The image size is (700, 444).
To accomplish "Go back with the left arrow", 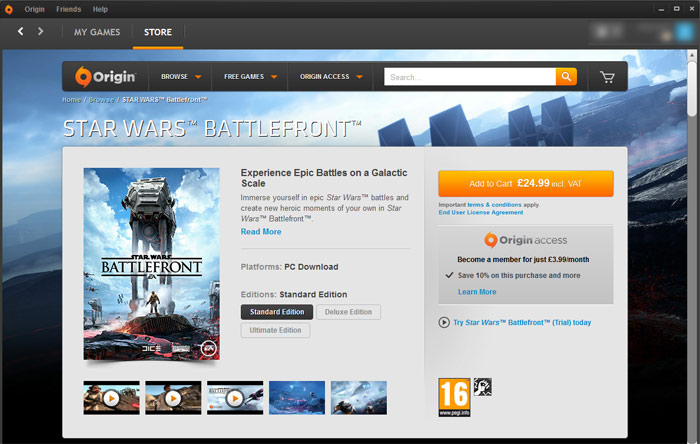I will [21, 31].
